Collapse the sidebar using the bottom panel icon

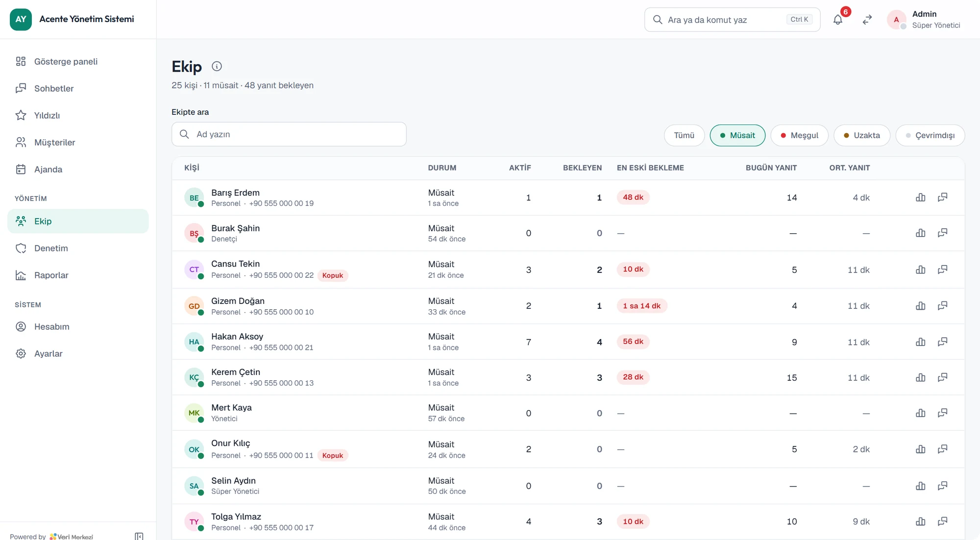(139, 537)
